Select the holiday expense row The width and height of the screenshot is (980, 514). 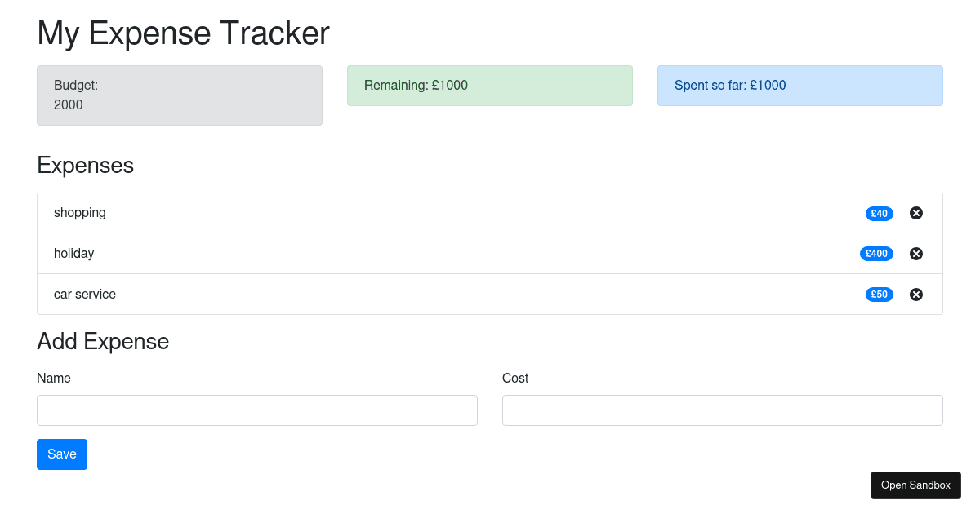408,253
